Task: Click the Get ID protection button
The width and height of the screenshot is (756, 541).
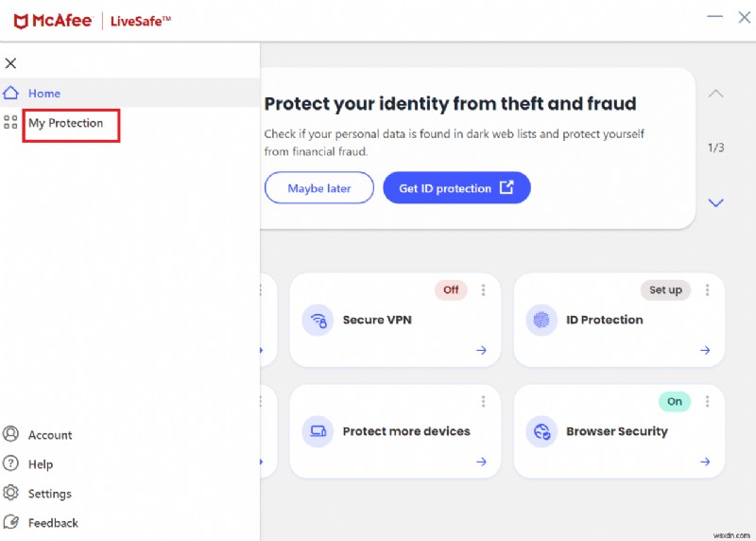Action: coord(456,188)
